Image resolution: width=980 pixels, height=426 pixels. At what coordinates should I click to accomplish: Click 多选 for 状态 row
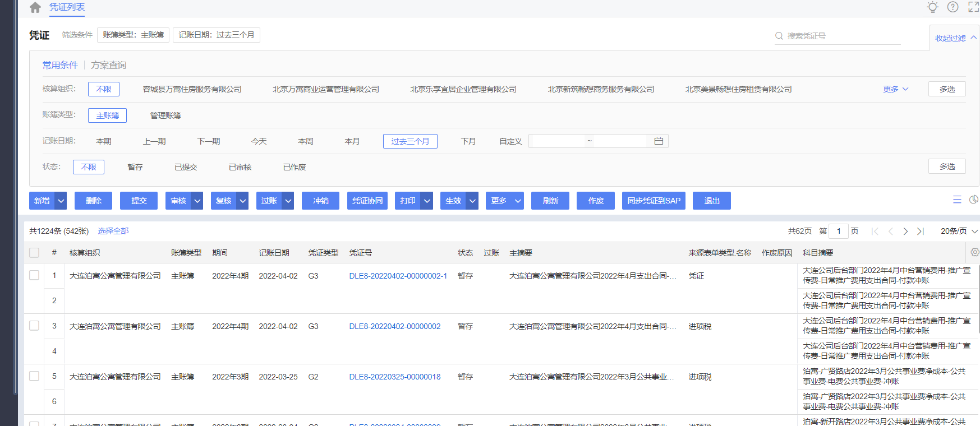(x=947, y=166)
